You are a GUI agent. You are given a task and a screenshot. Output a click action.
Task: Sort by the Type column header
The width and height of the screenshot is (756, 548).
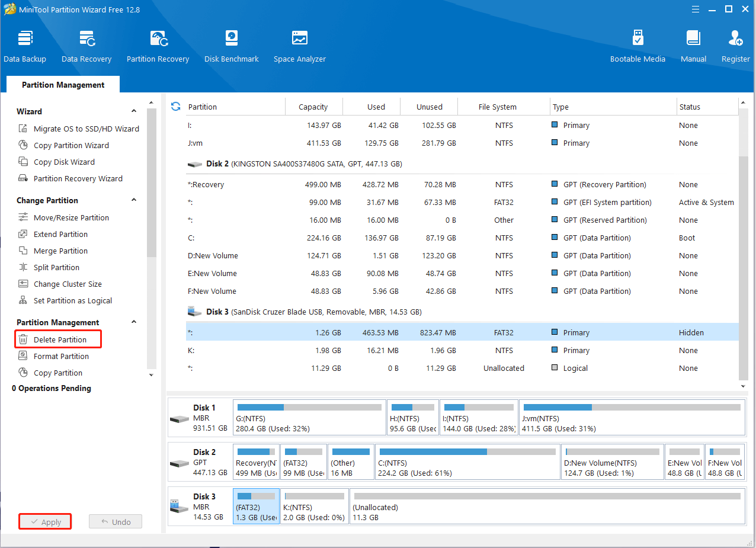(x=613, y=107)
